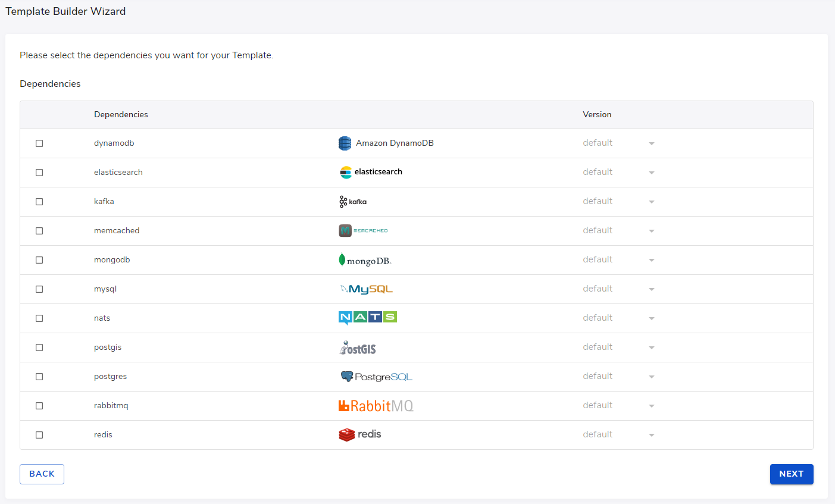The image size is (835, 504).
Task: Click the redis logo
Action: coord(360,434)
